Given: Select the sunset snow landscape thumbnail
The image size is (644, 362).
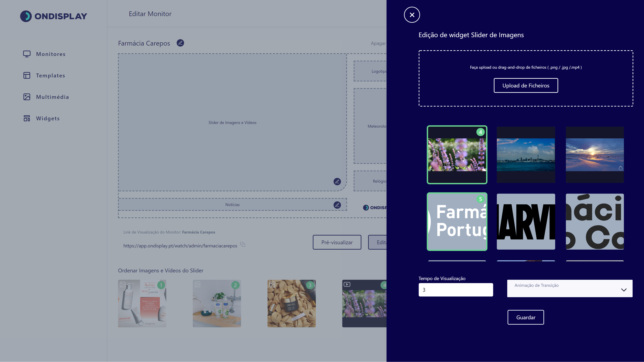Looking at the screenshot, I should (595, 155).
